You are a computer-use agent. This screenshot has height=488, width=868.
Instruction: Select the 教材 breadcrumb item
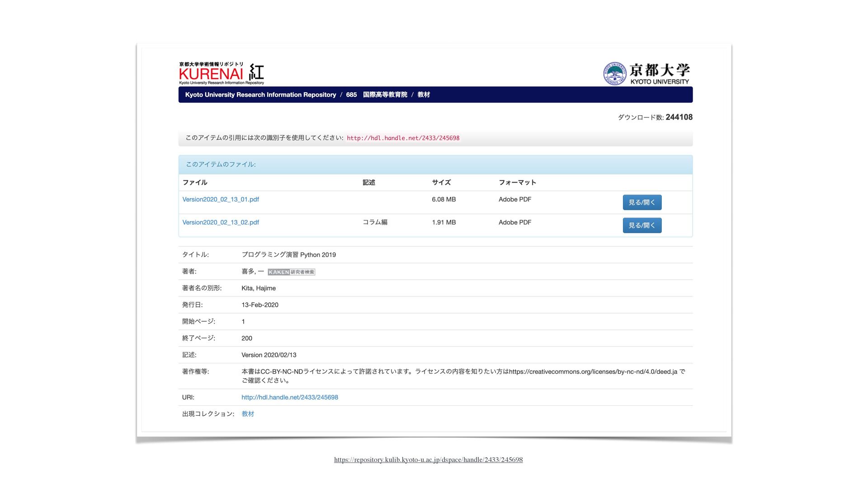click(424, 95)
